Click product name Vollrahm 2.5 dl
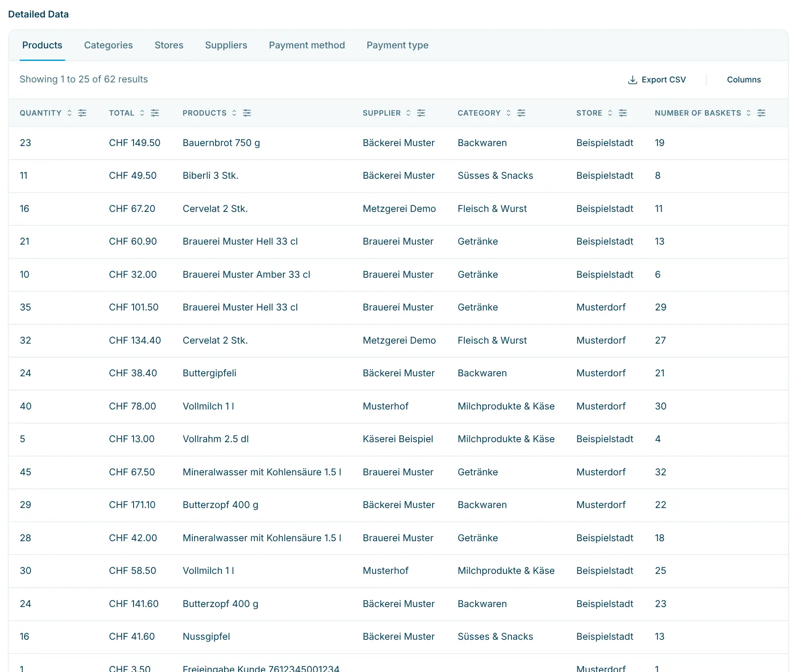This screenshot has width=797, height=672. [x=216, y=439]
